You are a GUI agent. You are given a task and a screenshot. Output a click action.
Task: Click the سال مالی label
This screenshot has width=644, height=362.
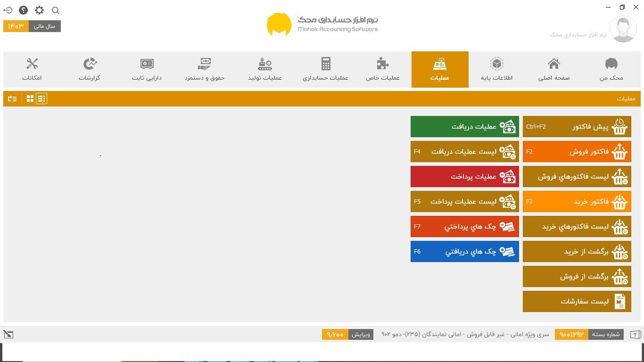click(45, 26)
